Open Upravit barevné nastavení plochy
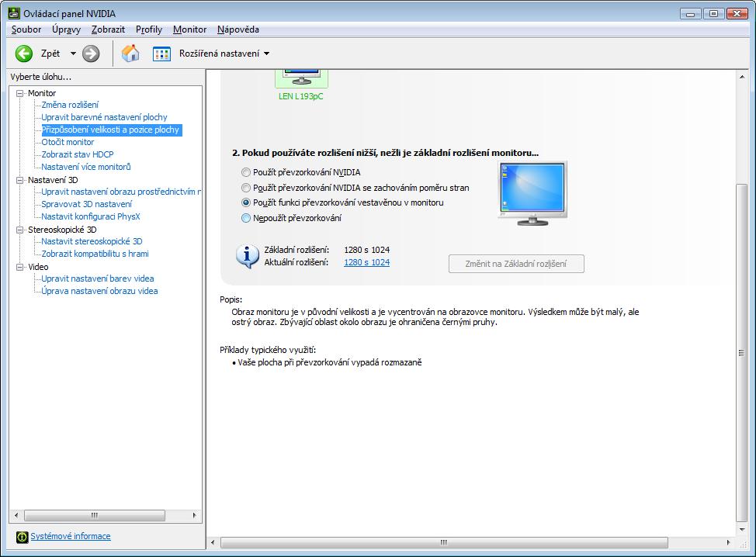Image resolution: width=756 pixels, height=557 pixels. click(104, 117)
